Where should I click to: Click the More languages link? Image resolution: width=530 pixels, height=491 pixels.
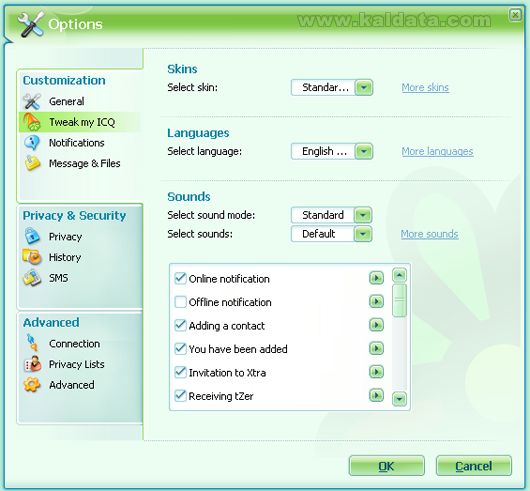(x=437, y=151)
